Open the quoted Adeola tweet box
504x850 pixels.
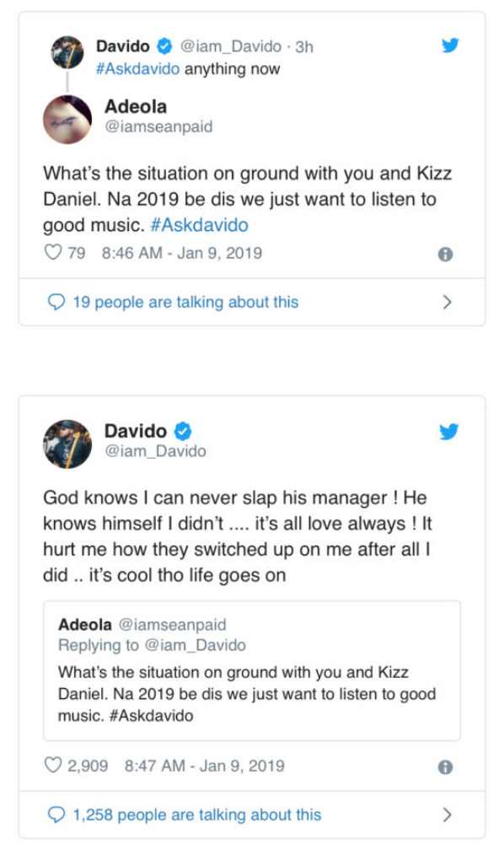pos(252,670)
